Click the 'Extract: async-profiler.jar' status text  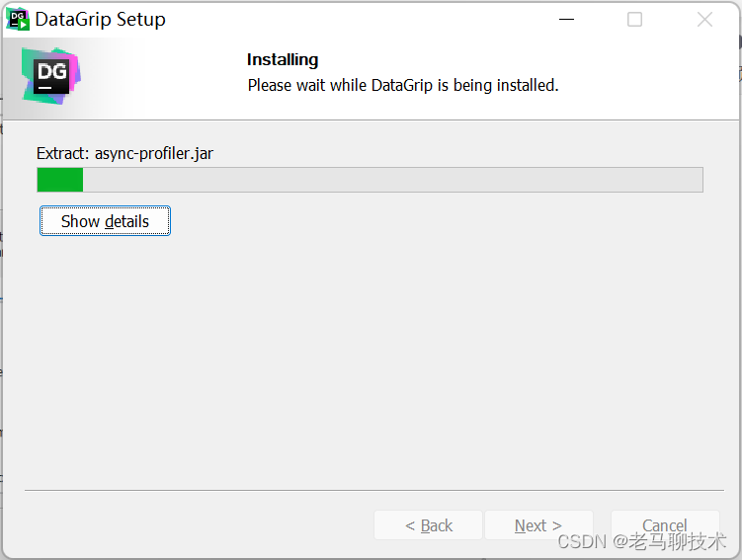(124, 154)
